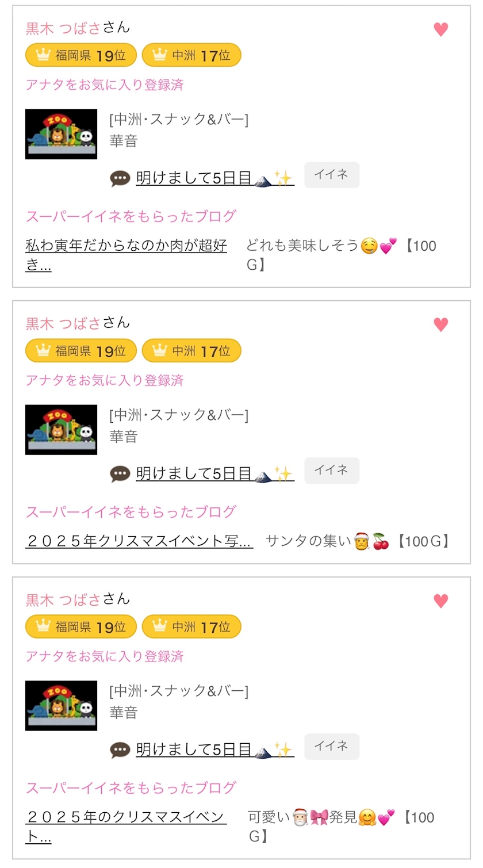The height and width of the screenshot is (868, 483).
Task: Open the blog ２０２５年のクリスマスイベント…
Action: click(126, 817)
